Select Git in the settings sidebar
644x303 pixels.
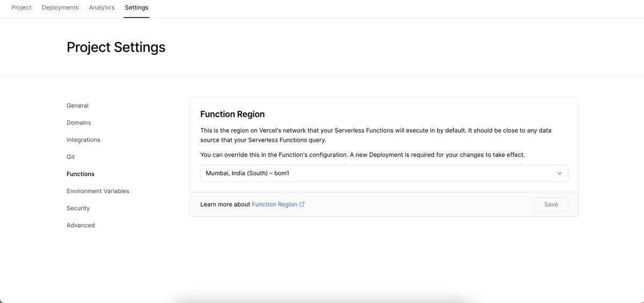click(71, 157)
